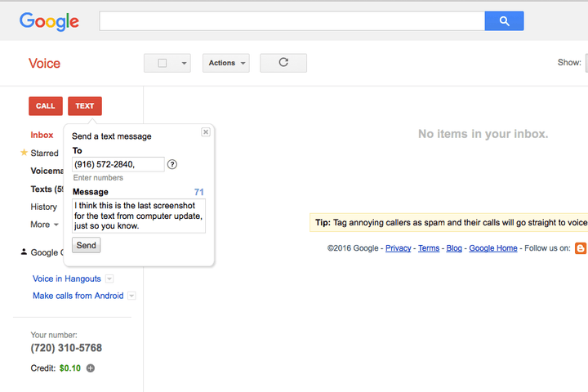This screenshot has width=588, height=392.
Task: Focus the Google search box
Action: coord(292,21)
